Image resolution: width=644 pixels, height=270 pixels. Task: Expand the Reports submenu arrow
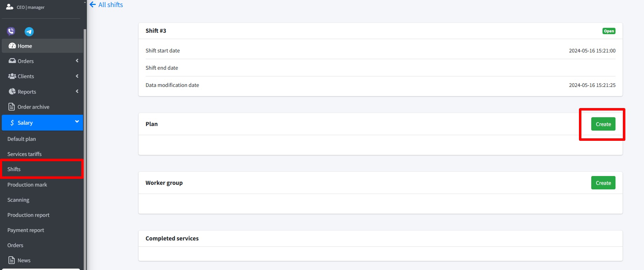pos(77,92)
